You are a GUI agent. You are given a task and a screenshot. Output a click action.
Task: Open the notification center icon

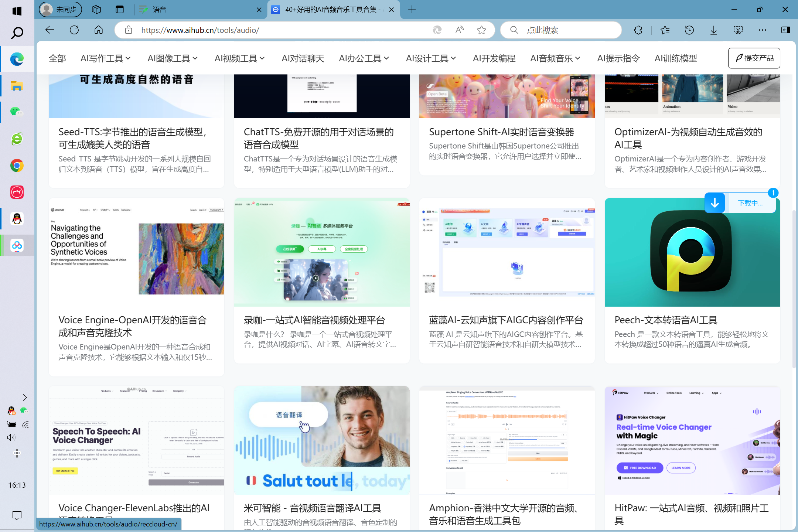click(x=17, y=515)
